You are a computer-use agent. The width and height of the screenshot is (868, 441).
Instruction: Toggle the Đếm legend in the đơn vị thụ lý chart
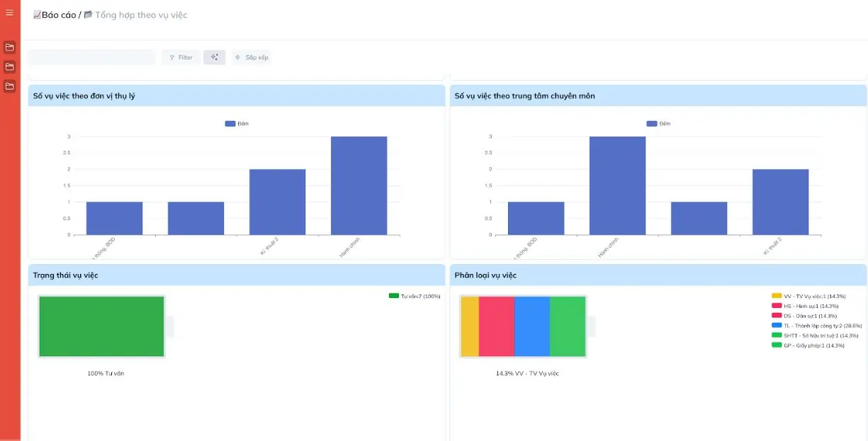[x=237, y=124]
